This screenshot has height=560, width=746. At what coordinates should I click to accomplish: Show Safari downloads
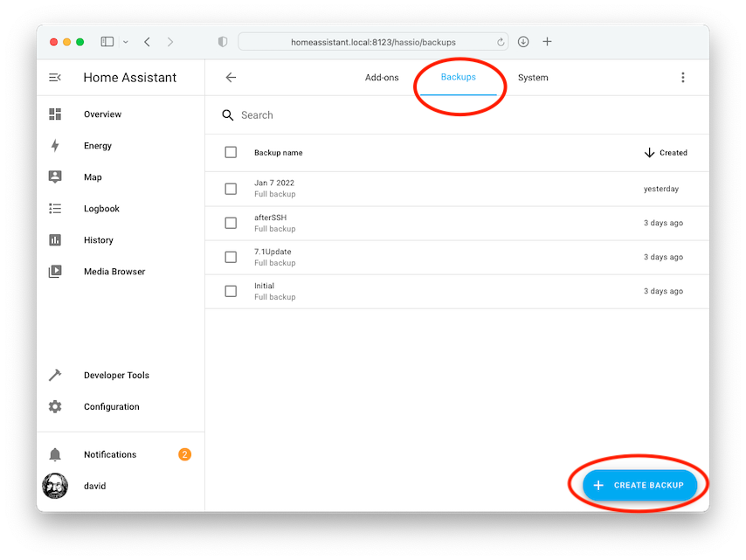click(523, 42)
